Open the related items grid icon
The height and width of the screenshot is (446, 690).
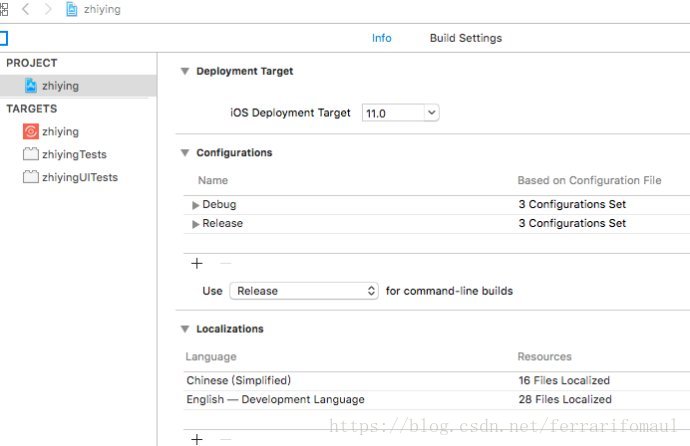(x=4, y=9)
